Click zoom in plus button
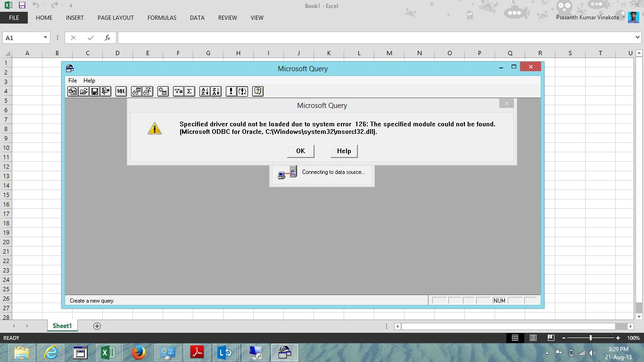Image resolution: width=644 pixels, height=362 pixels. click(x=618, y=337)
